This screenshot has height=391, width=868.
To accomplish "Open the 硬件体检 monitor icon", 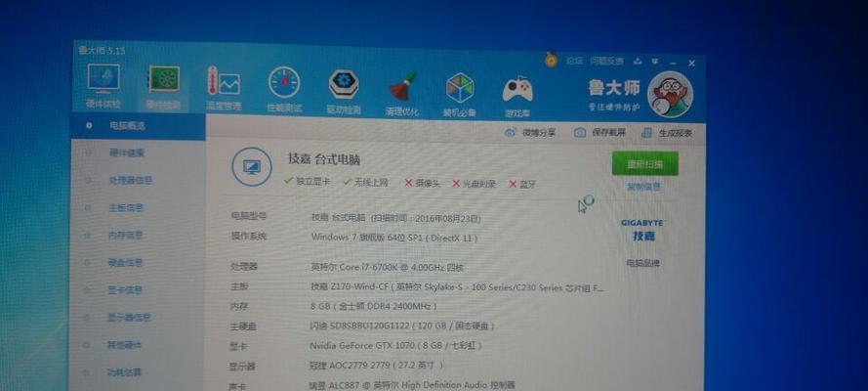I will click(x=103, y=79).
